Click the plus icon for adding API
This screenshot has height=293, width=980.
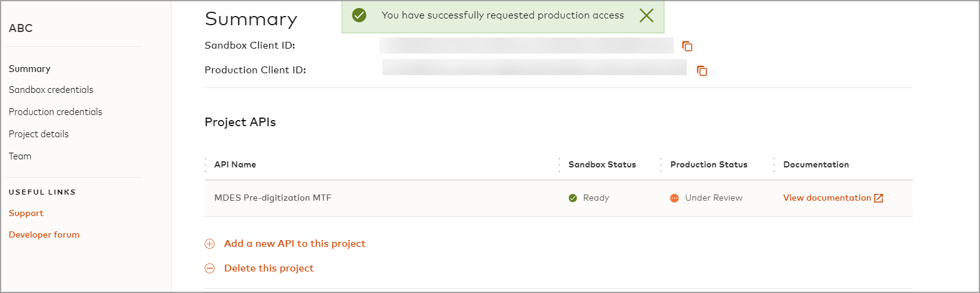coord(210,244)
